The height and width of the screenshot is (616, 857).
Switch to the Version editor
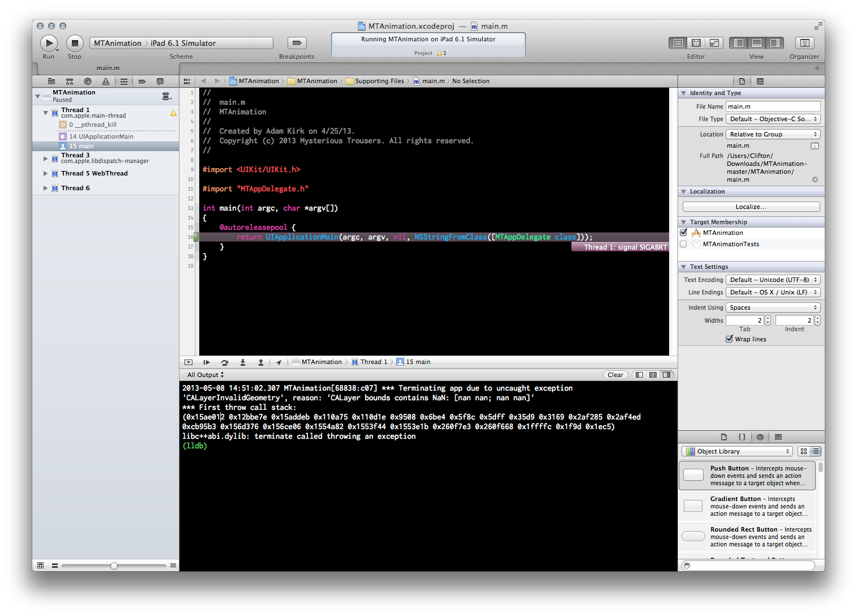714,43
